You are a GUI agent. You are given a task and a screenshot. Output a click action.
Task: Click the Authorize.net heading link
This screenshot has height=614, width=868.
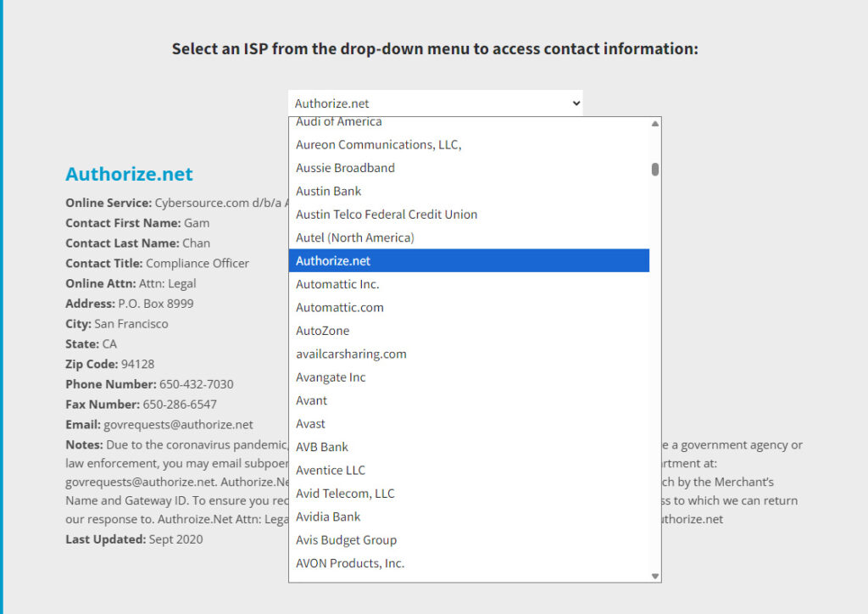click(x=129, y=175)
